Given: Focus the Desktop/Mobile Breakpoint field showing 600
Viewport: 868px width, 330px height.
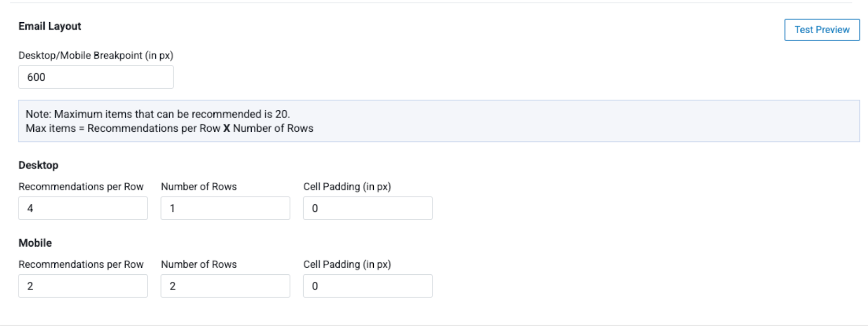Looking at the screenshot, I should (95, 77).
